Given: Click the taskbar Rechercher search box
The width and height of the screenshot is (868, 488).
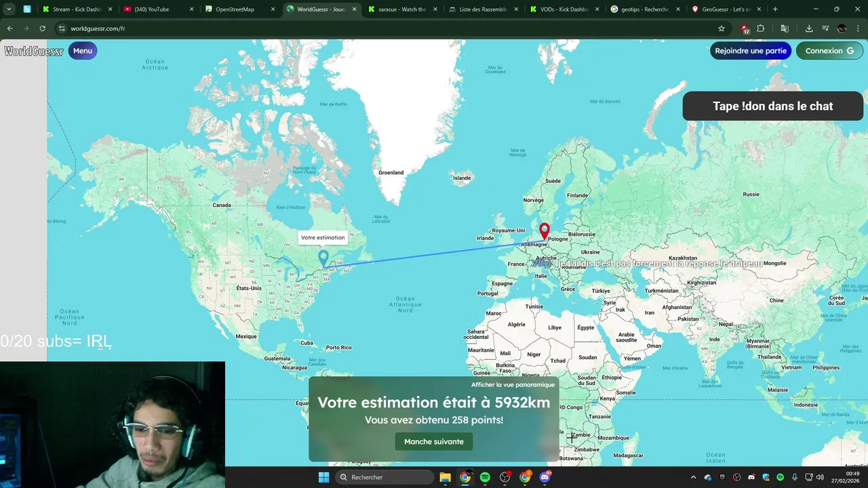Looking at the screenshot, I should point(385,477).
